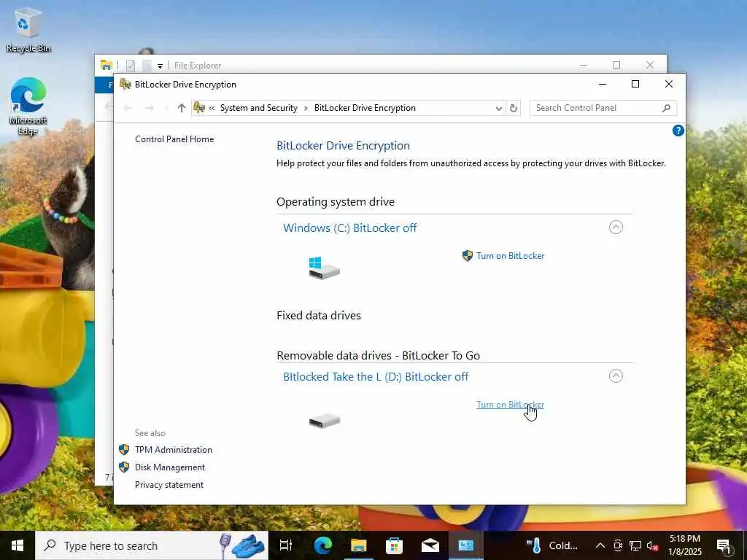Click the Control Panel taskbar button
Screen dimensions: 747x560
[x=466, y=545]
